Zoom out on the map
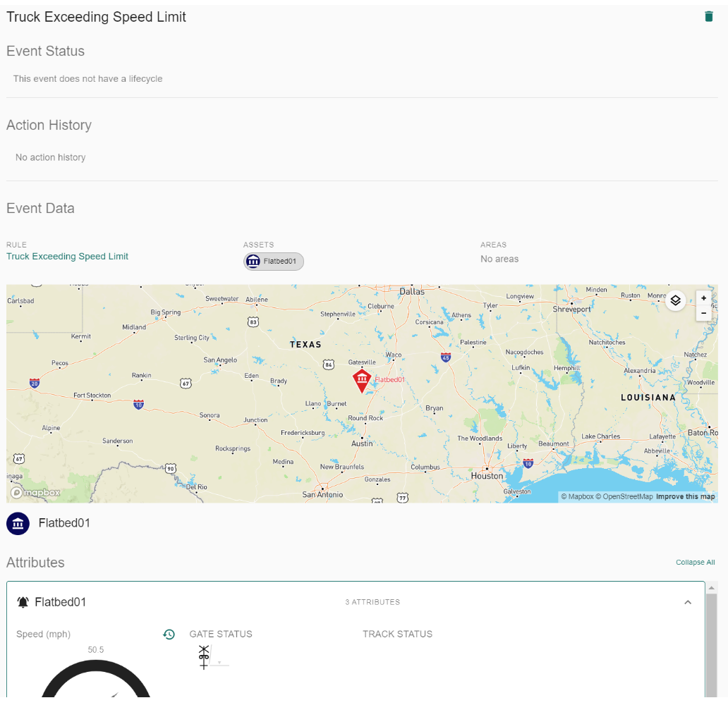The image size is (728, 717). coord(703,313)
